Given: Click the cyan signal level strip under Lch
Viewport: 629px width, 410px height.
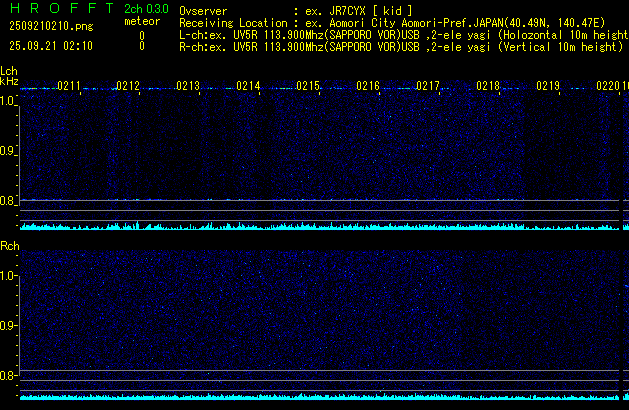Looking at the screenshot, I should pos(315,226).
